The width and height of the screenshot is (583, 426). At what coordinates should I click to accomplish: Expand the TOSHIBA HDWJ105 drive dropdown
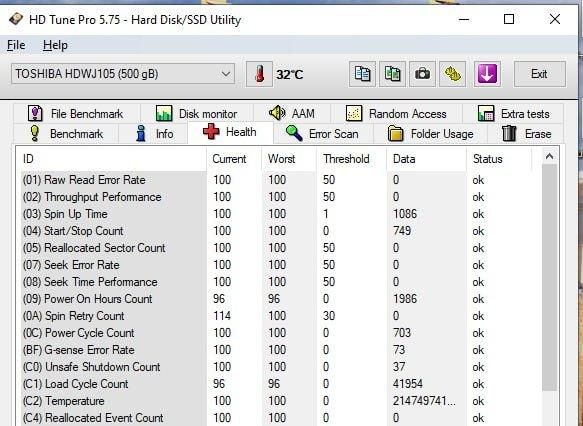tap(123, 74)
